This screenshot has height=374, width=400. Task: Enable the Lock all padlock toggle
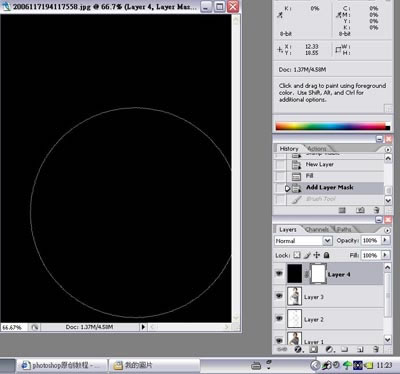click(x=327, y=255)
